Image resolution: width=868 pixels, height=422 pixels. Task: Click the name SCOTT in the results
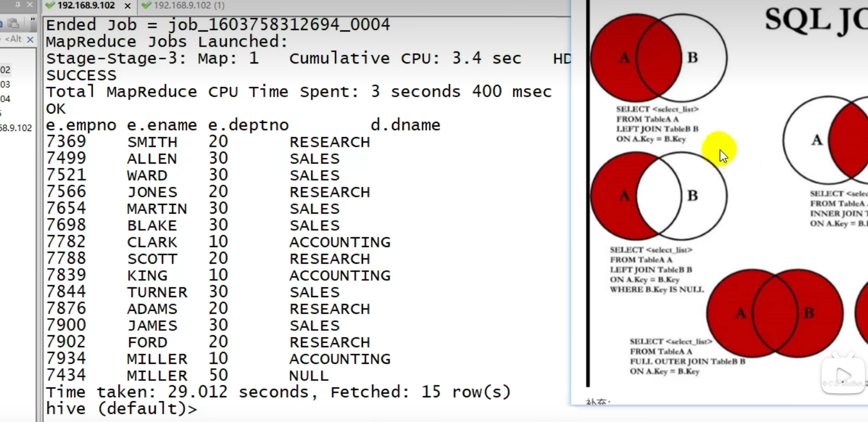coord(153,258)
